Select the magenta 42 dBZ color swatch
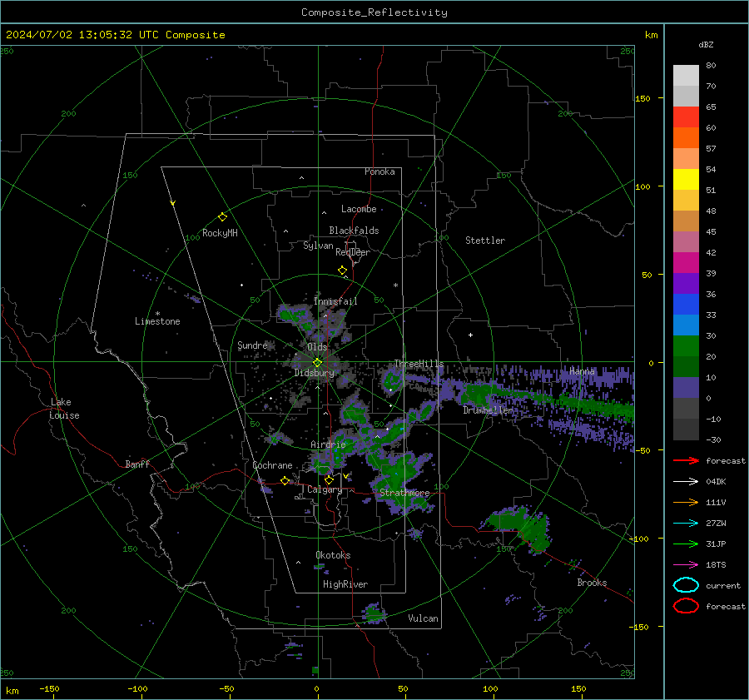 click(x=686, y=262)
